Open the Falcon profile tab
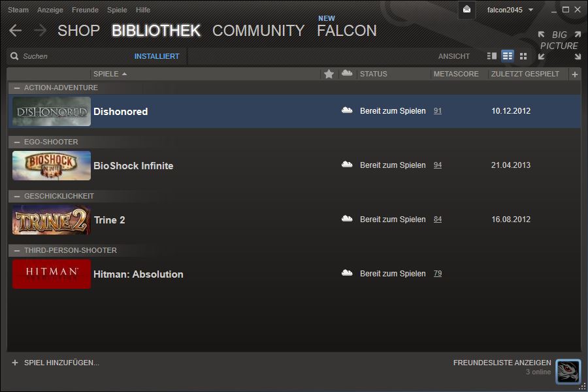The width and height of the screenshot is (588, 392). 347,31
